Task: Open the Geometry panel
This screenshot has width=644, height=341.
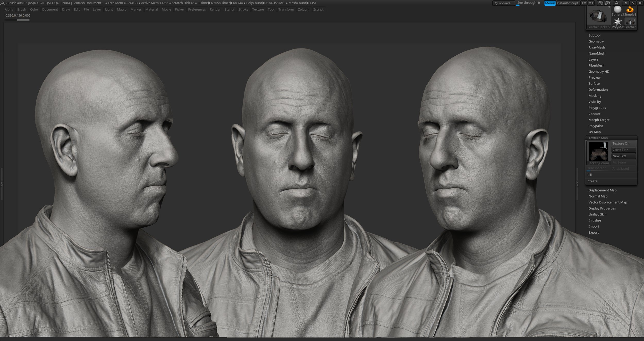Action: point(596,41)
